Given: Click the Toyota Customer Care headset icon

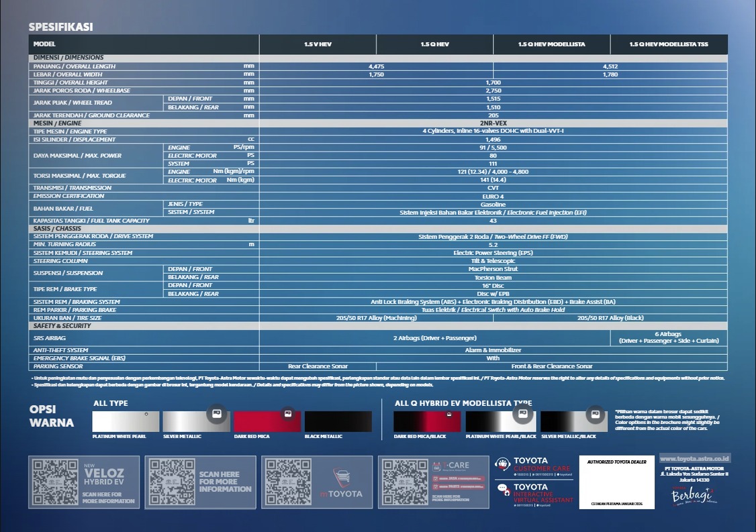Looking at the screenshot, I should tap(503, 464).
